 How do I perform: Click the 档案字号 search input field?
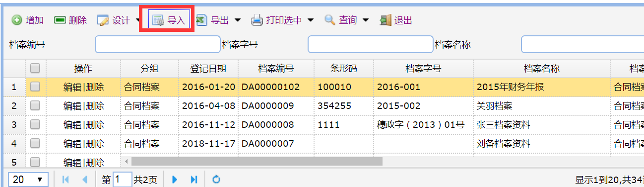pos(371,44)
